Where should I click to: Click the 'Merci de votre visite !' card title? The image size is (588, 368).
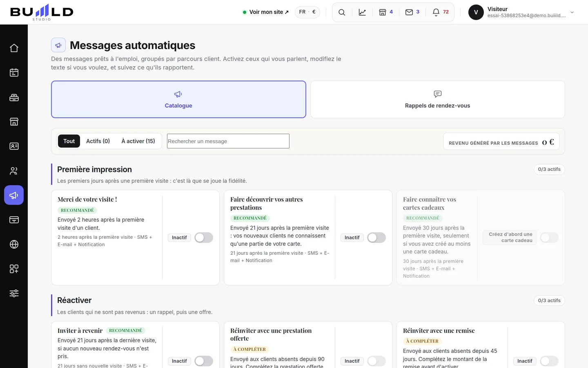coord(87,200)
